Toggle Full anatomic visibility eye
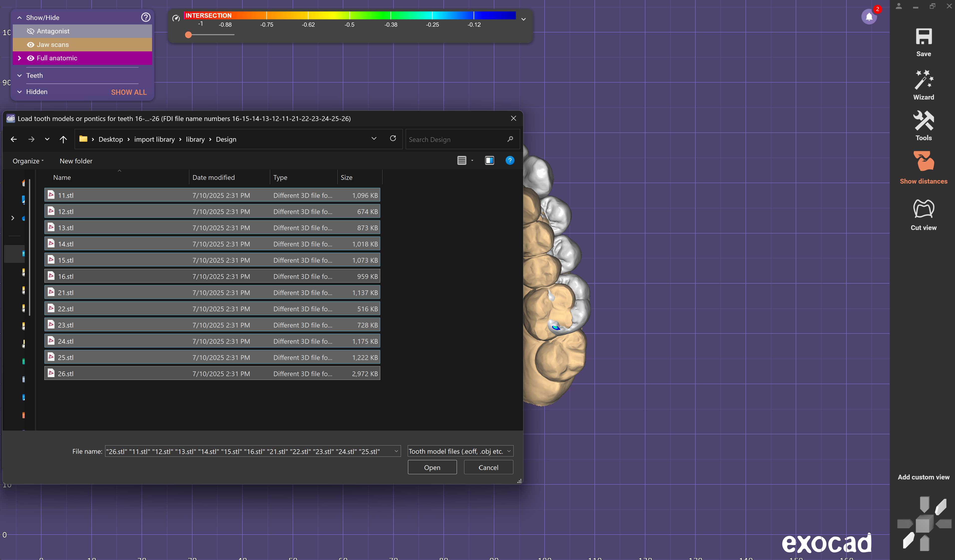Screen dimensions: 955x560 (x=30, y=58)
